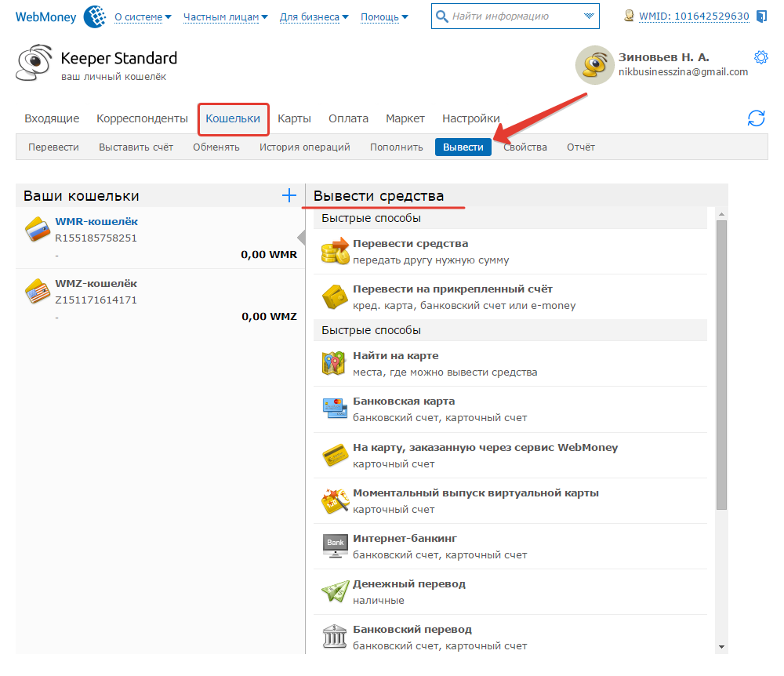
Task: Open the Настройки tab
Action: pos(471,118)
